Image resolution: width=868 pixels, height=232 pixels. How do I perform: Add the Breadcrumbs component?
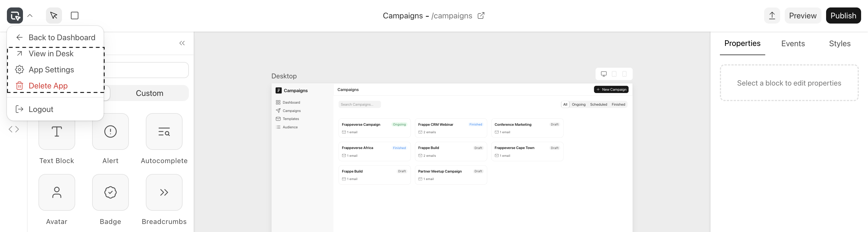tap(164, 192)
